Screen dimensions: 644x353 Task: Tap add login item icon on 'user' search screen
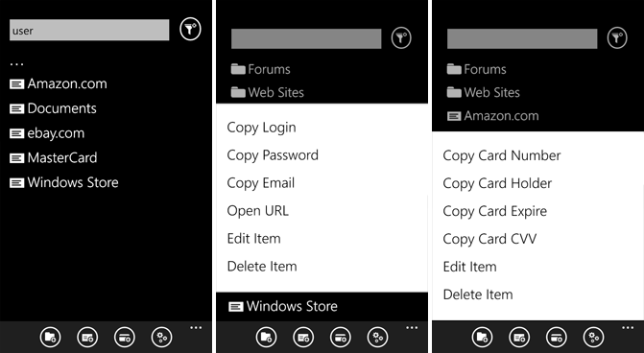tap(87, 338)
